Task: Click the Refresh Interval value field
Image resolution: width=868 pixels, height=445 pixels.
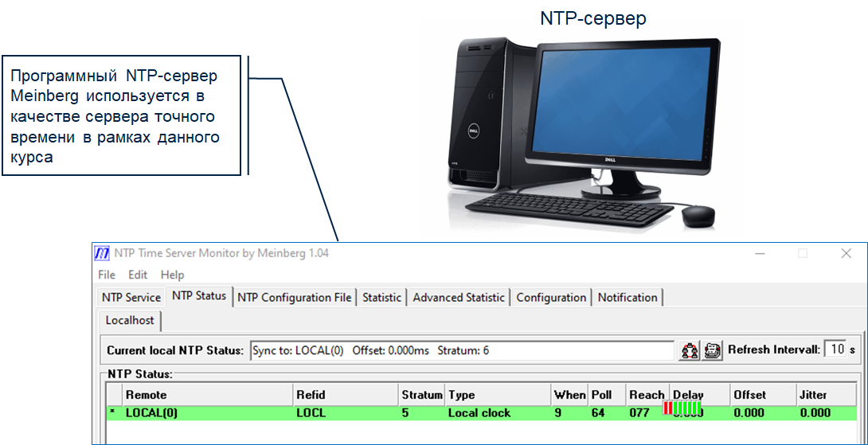Action: tap(835, 349)
